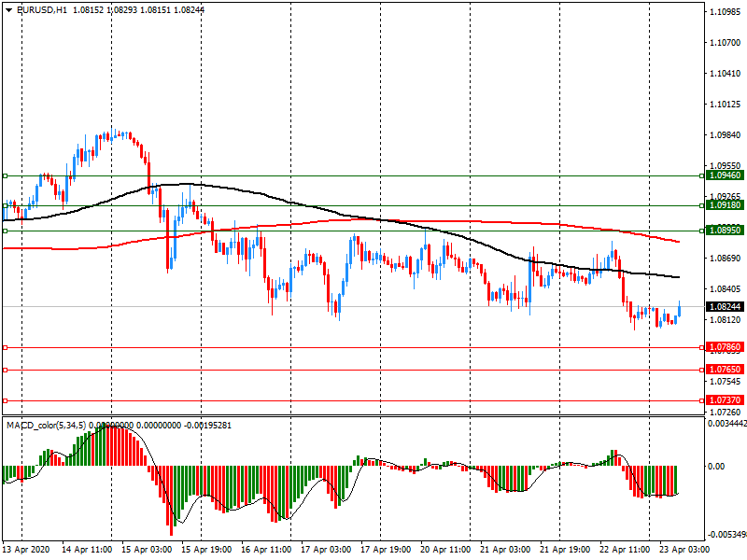Select the red 1.07860 price level label

click(x=725, y=347)
